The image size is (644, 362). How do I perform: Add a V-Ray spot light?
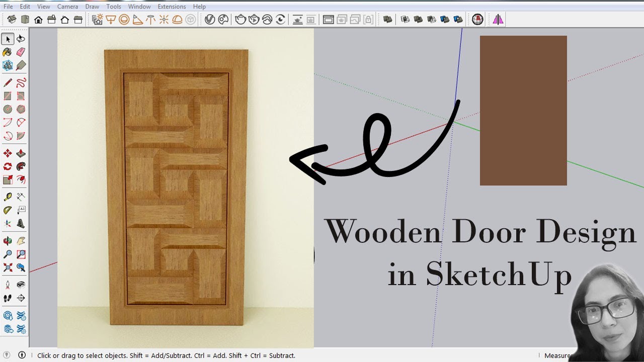(137, 20)
